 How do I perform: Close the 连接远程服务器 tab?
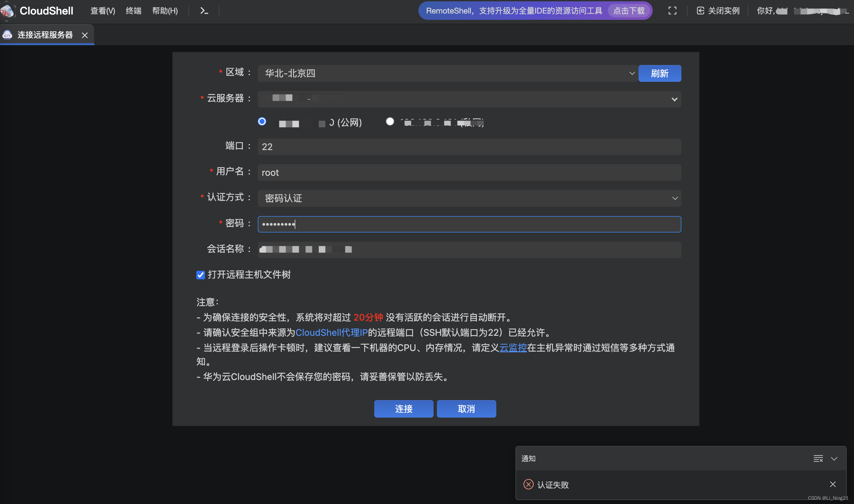(84, 35)
